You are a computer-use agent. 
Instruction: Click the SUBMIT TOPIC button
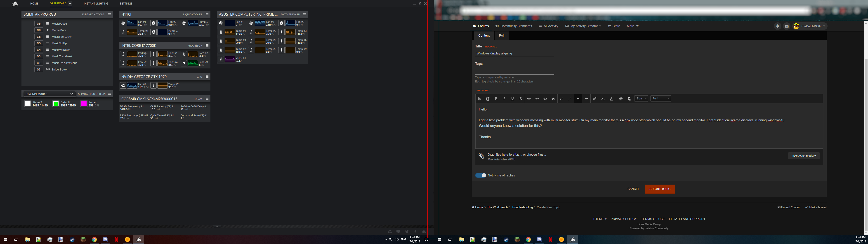coord(660,189)
